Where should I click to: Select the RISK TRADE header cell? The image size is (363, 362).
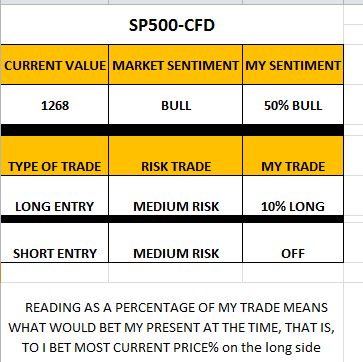click(175, 156)
